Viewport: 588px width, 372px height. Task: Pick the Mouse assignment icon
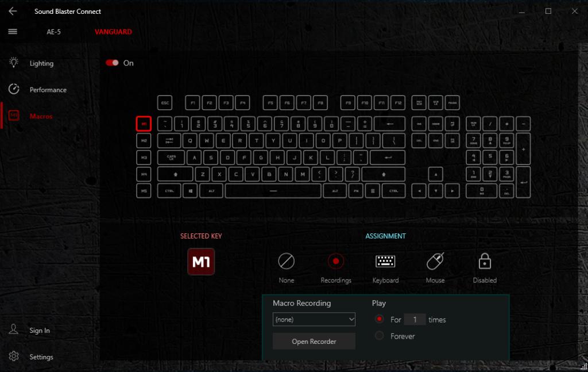tap(435, 261)
